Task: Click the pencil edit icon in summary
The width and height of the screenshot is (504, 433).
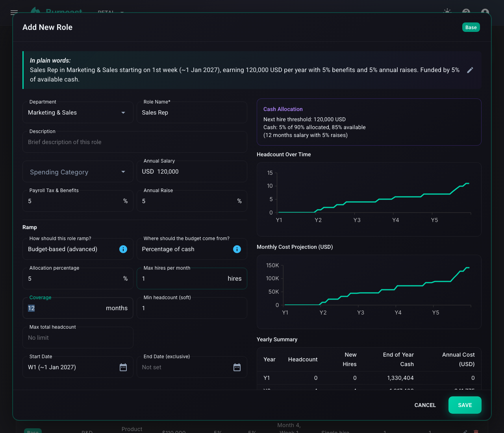Action: 470,70
